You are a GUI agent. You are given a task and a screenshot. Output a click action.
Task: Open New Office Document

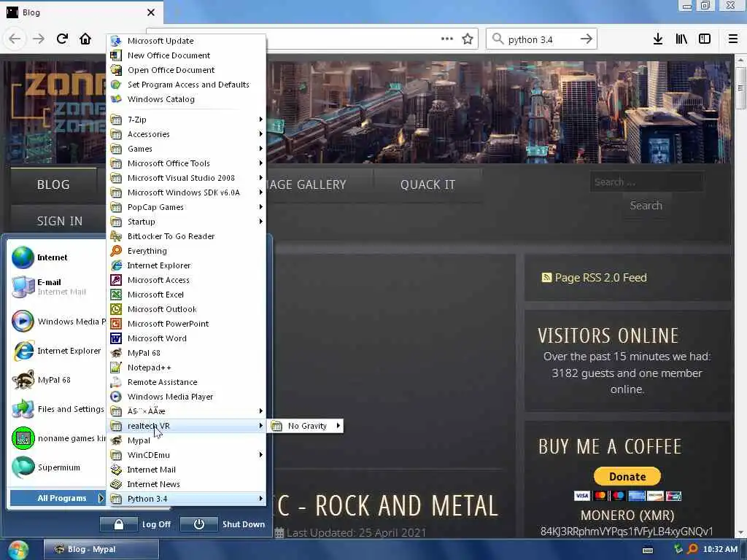click(187, 55)
